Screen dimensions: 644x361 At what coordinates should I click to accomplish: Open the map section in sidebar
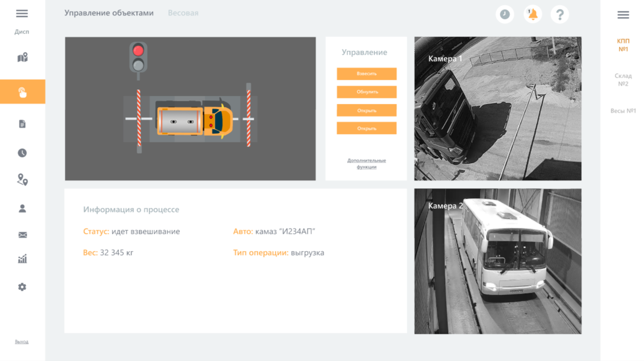(x=22, y=58)
